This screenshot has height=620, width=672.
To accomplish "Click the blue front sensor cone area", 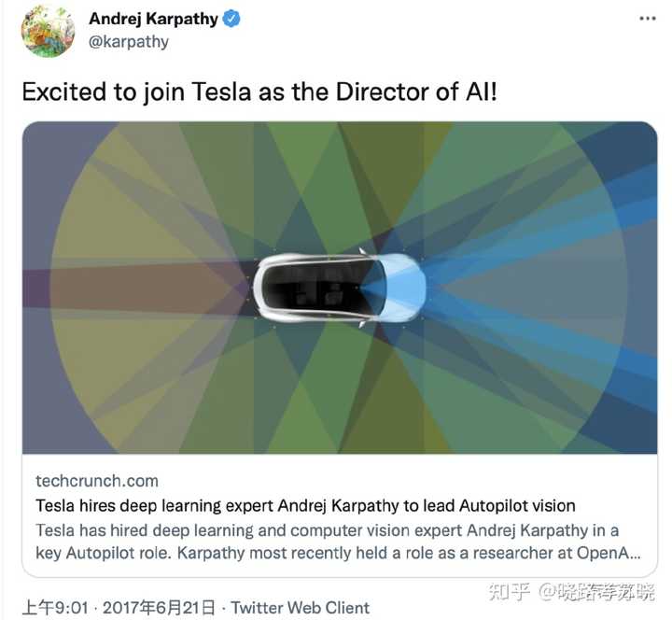I will (514, 288).
